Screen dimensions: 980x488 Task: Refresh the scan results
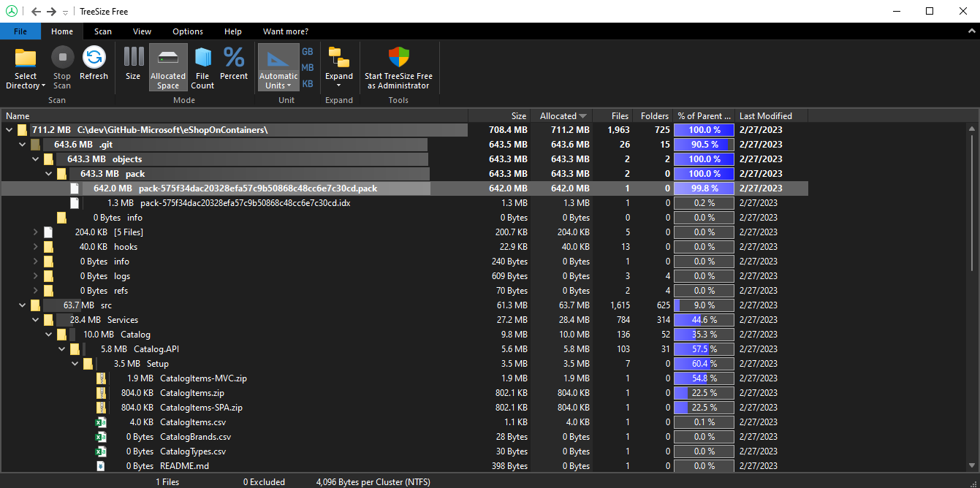coord(94,64)
